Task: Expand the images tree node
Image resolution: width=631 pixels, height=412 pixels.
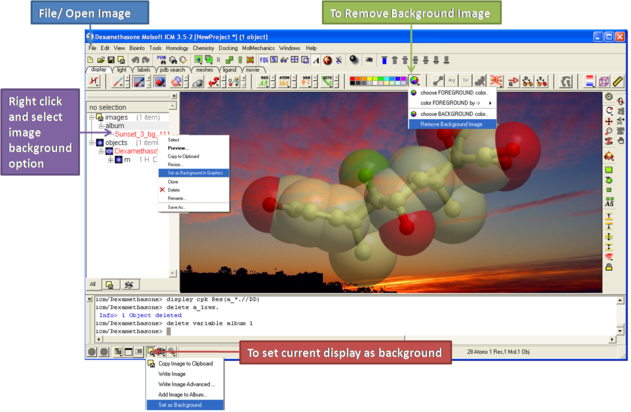Action: coord(91,117)
